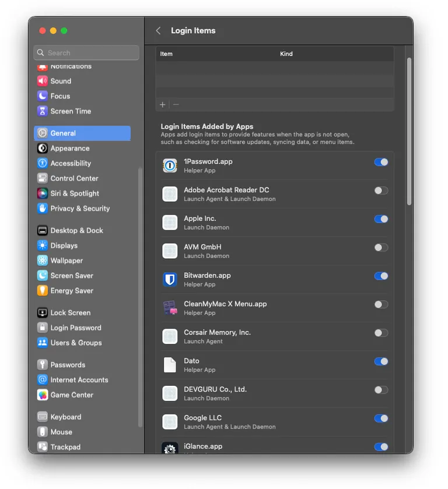448x489 pixels.
Task: Click the Passwords key icon
Action: (43, 365)
